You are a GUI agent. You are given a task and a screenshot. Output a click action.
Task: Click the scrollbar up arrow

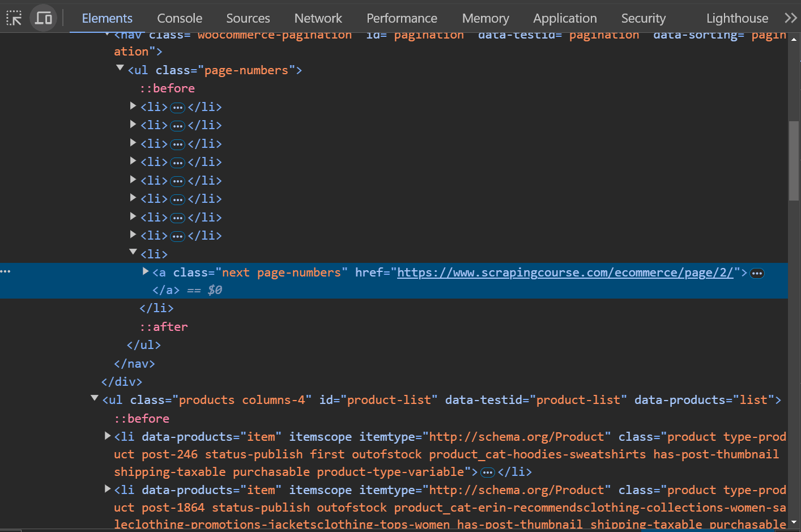(794, 39)
